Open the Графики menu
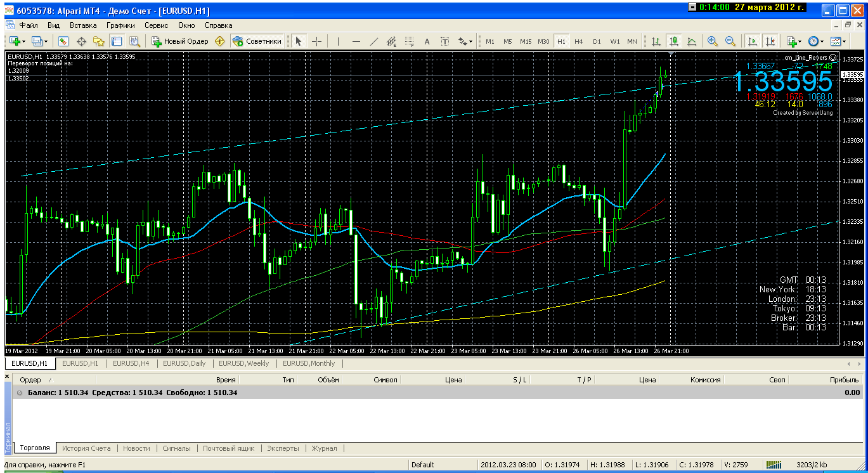868x473 pixels. tap(120, 25)
